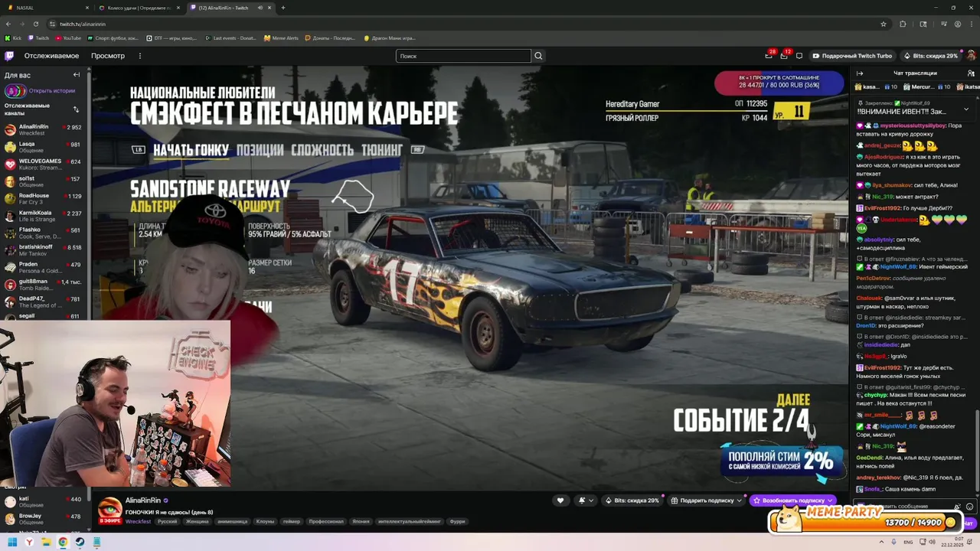Open Chrome extensions puzzle icon
Viewport: 980px width, 551px height.
tap(903, 24)
